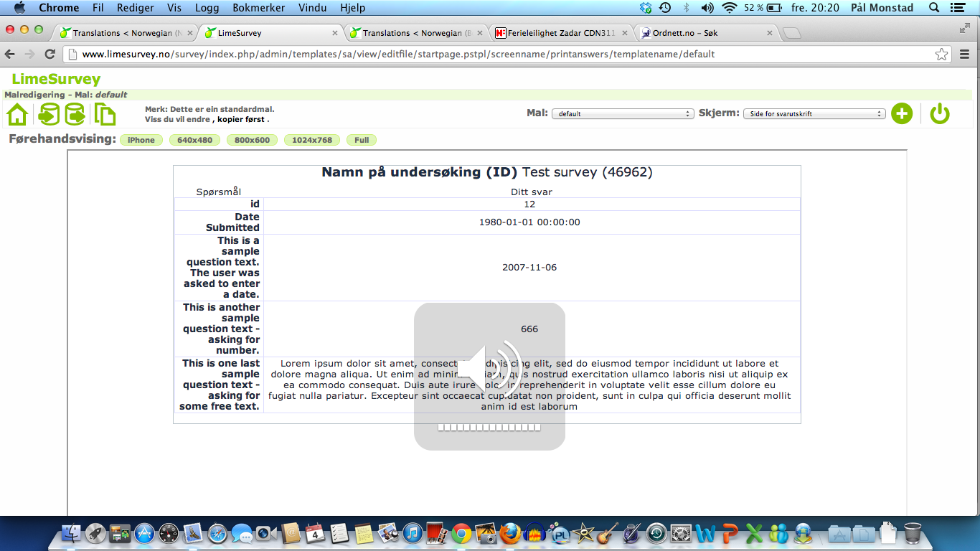
Task: Click the Full preview button
Action: 362,140
